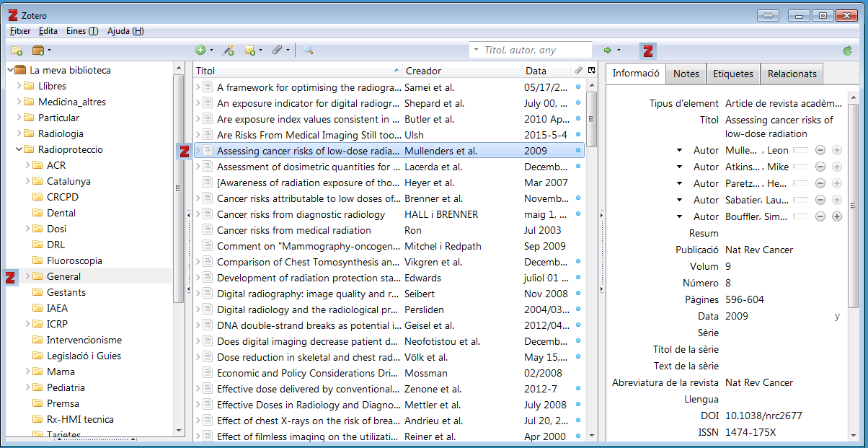The width and height of the screenshot is (868, 448).
Task: Expand the Llibres collection
Action: pyautogui.click(x=19, y=86)
